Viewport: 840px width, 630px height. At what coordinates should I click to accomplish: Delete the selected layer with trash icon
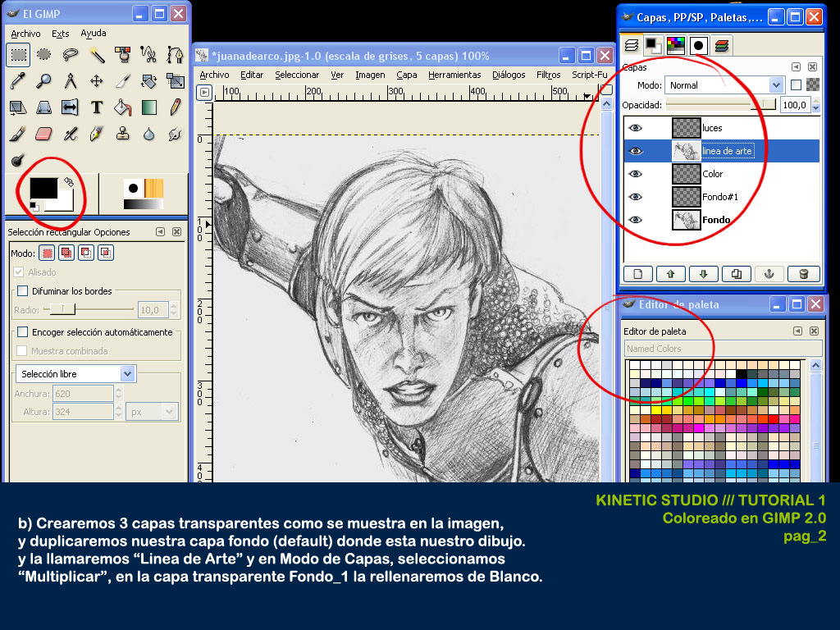click(x=803, y=274)
